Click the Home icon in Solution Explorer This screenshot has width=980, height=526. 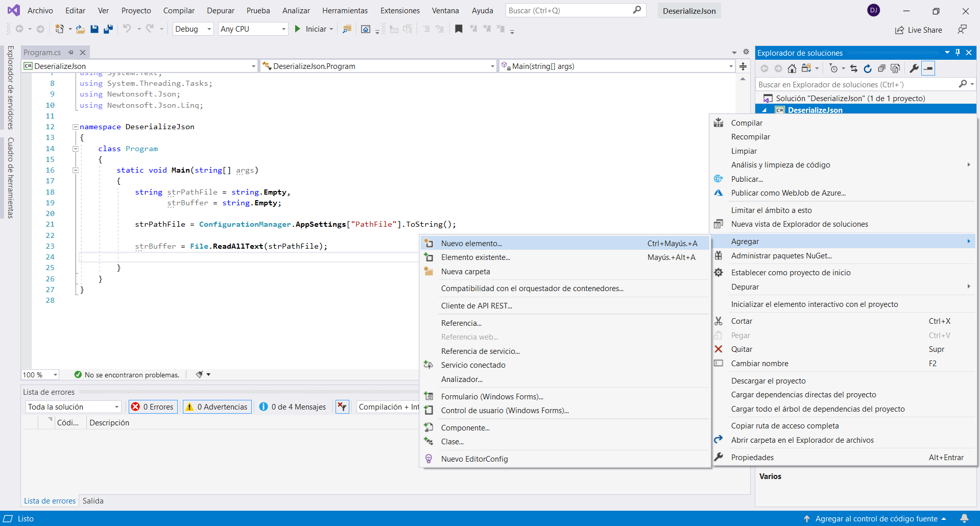[792, 68]
